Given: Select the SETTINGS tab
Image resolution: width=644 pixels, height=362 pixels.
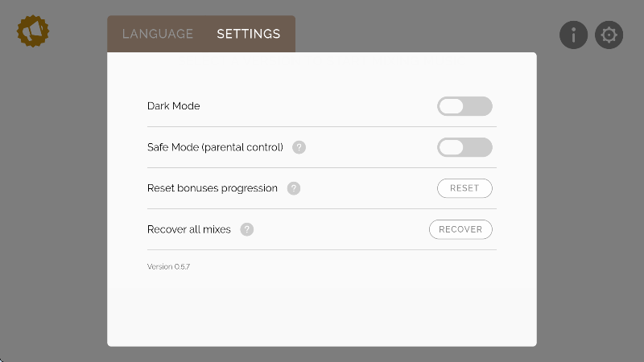Looking at the screenshot, I should (249, 34).
